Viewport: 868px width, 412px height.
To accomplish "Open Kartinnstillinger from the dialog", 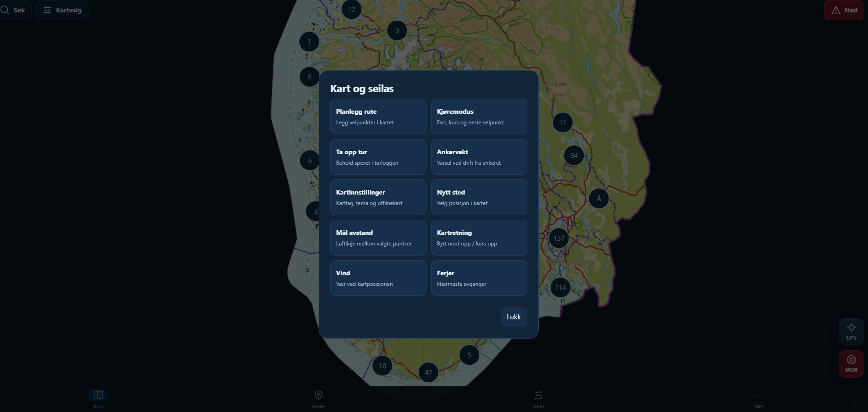I will 378,197.
